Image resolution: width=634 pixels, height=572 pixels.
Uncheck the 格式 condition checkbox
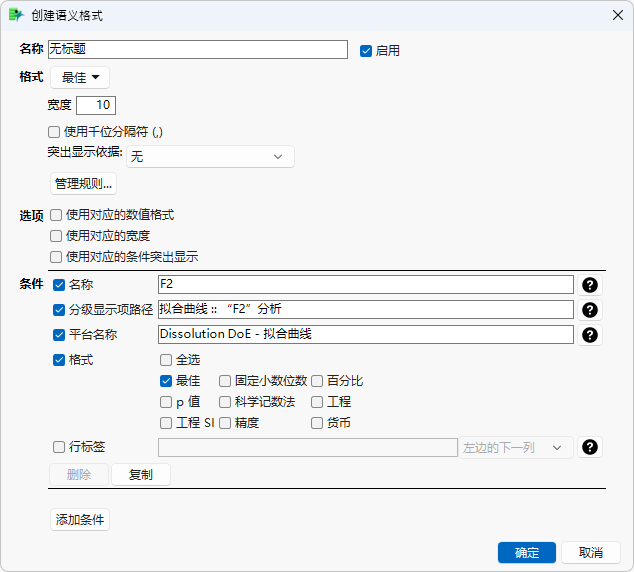click(x=59, y=360)
